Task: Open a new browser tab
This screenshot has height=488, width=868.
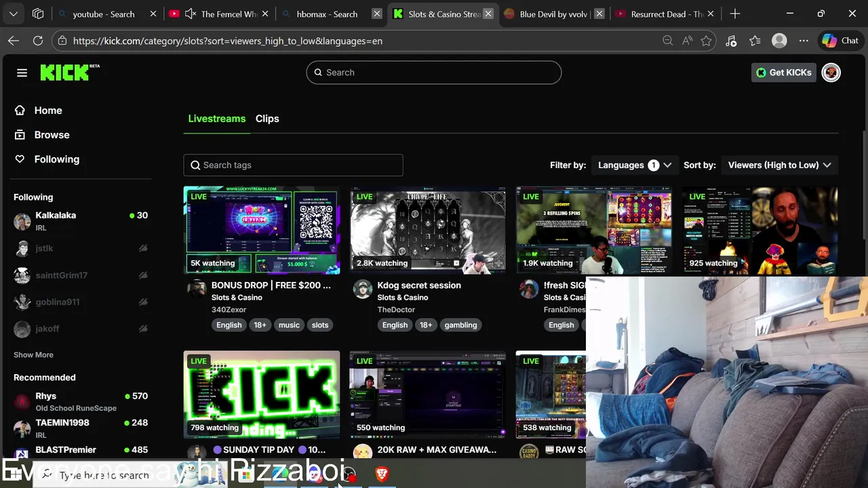Action: [735, 14]
